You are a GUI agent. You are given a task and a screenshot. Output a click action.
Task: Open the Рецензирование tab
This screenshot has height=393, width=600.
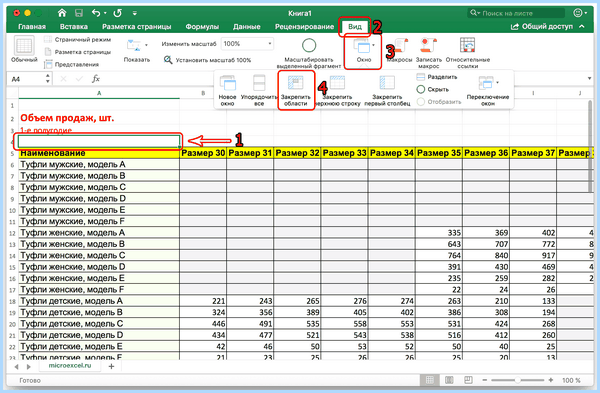click(304, 26)
